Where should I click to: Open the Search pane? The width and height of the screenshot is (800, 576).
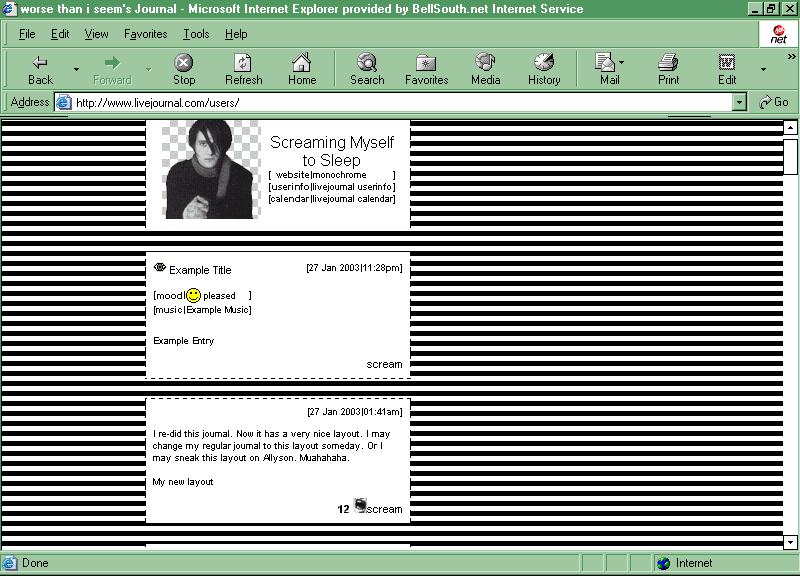(367, 70)
